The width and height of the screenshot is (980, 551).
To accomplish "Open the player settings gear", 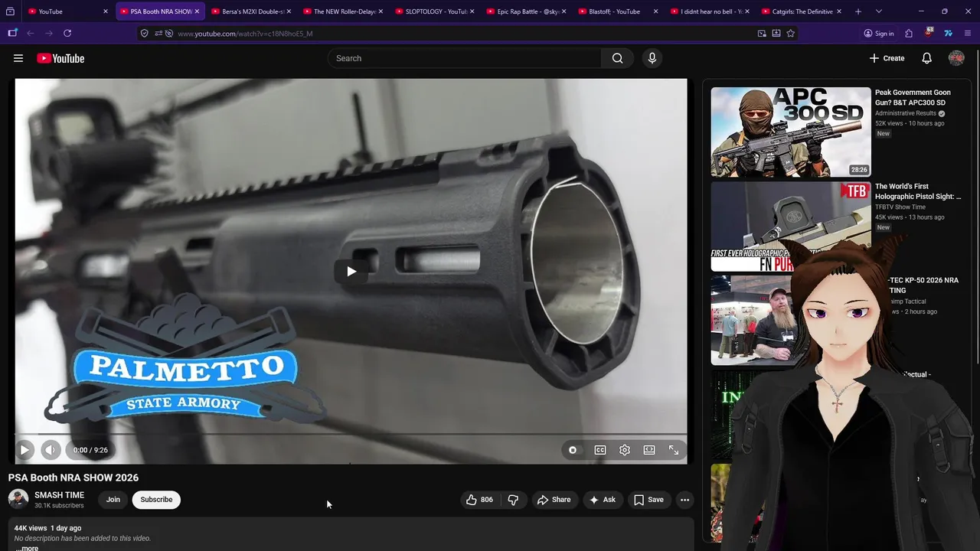I will (625, 450).
